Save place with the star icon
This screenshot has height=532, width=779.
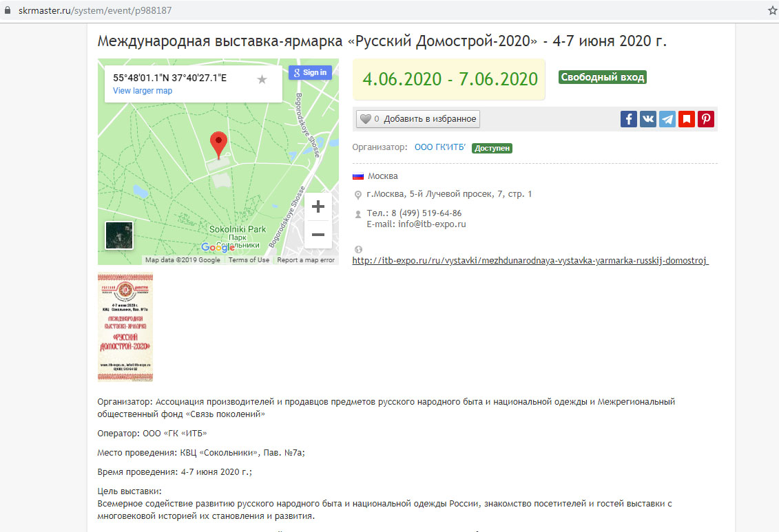point(262,79)
